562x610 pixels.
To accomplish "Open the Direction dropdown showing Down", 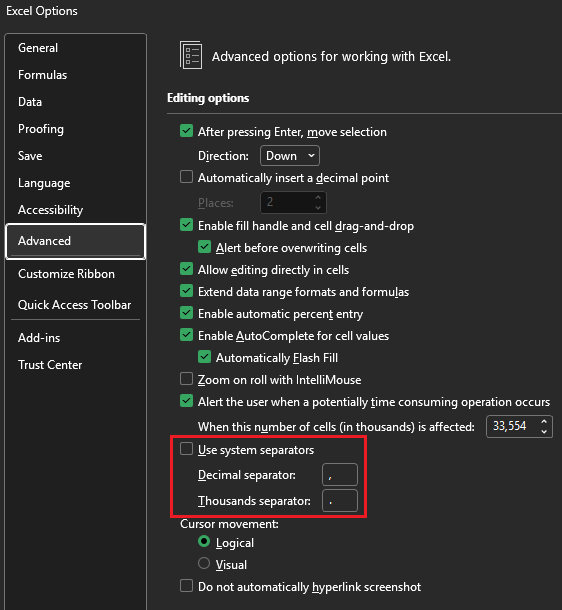I will click(290, 156).
